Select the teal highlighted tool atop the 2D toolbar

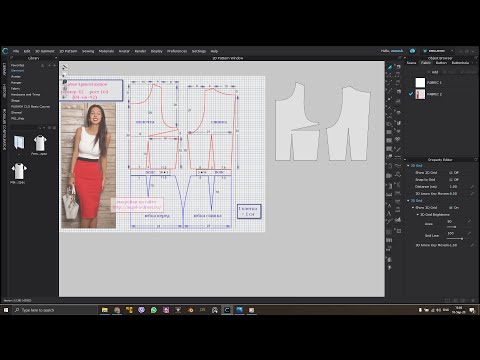pos(389,67)
